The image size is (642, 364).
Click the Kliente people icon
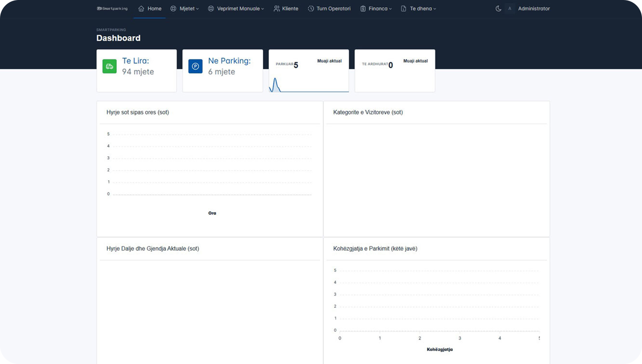276,8
